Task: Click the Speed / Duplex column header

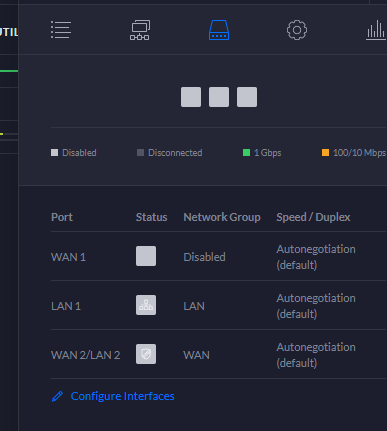Action: (x=313, y=217)
